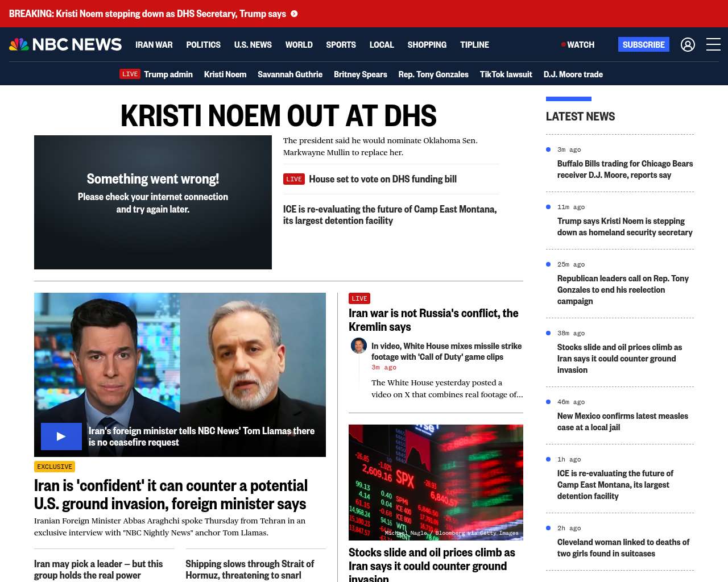Click the breaking news banner arrow icon
This screenshot has height=582, width=728.
(x=294, y=14)
